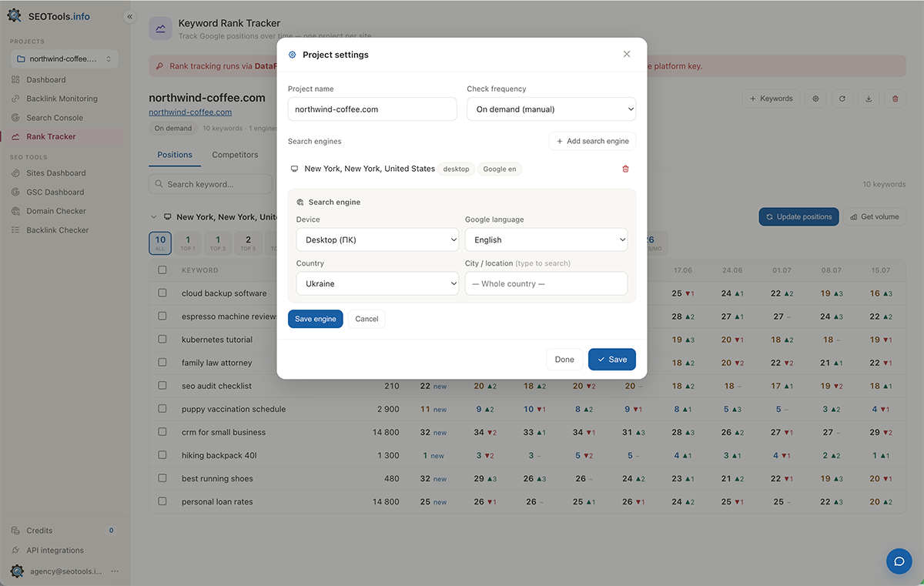
Task: Click the blue Save button
Action: pos(612,360)
